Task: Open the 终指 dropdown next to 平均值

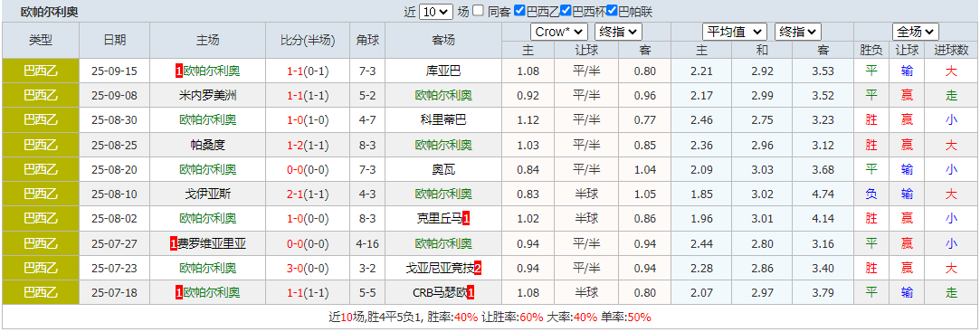Action: 797,32
